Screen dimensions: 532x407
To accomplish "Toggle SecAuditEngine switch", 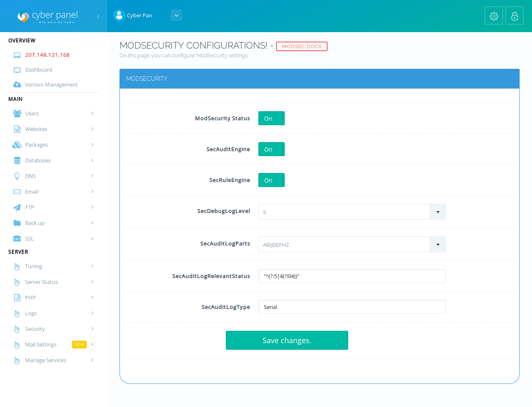I will (272, 149).
